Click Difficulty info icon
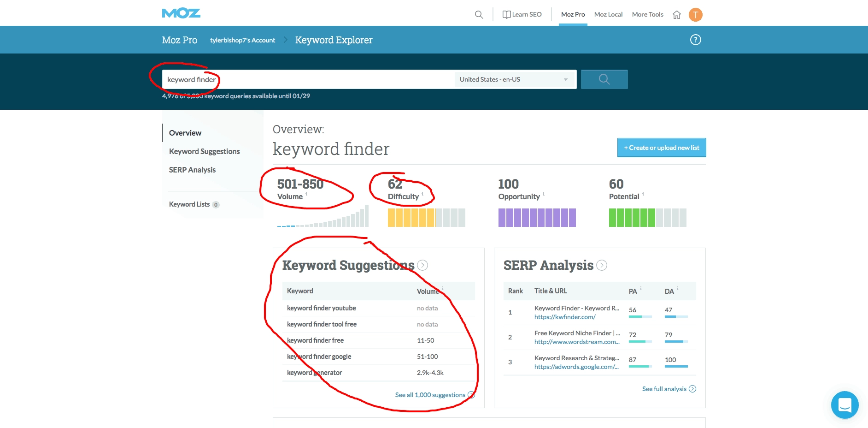The height and width of the screenshot is (428, 868). point(422,194)
